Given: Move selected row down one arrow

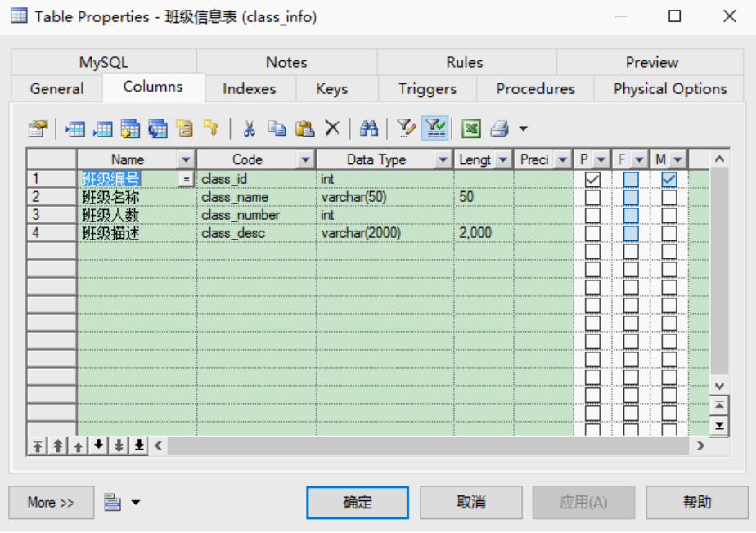Looking at the screenshot, I should tap(98, 446).
